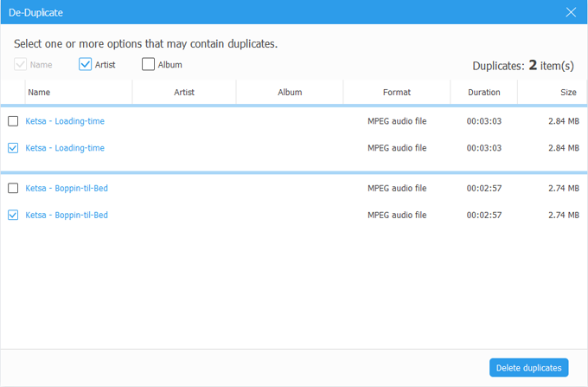Select the second Ketsa - Loading-time title

65,148
